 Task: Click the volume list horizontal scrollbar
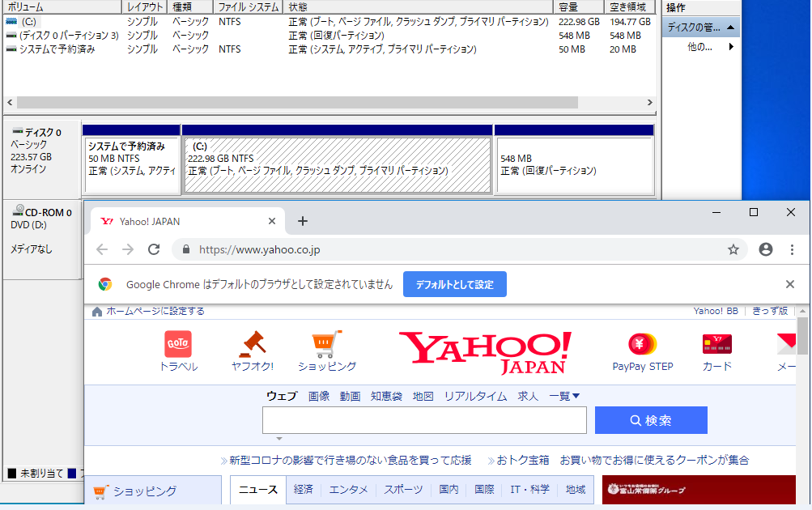tap(297, 103)
